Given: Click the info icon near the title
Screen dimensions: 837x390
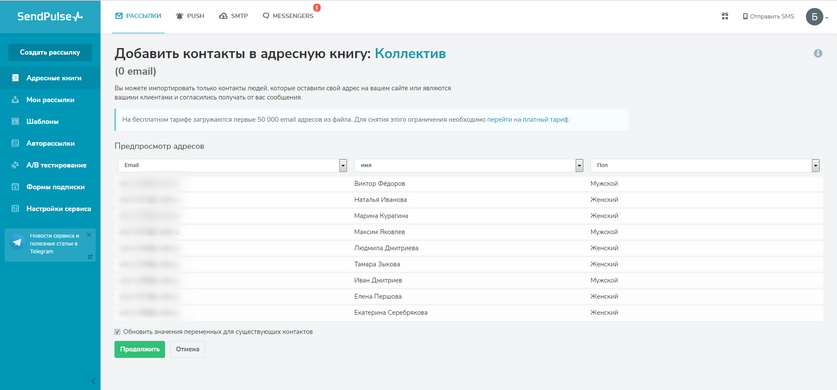Looking at the screenshot, I should coord(818,53).
